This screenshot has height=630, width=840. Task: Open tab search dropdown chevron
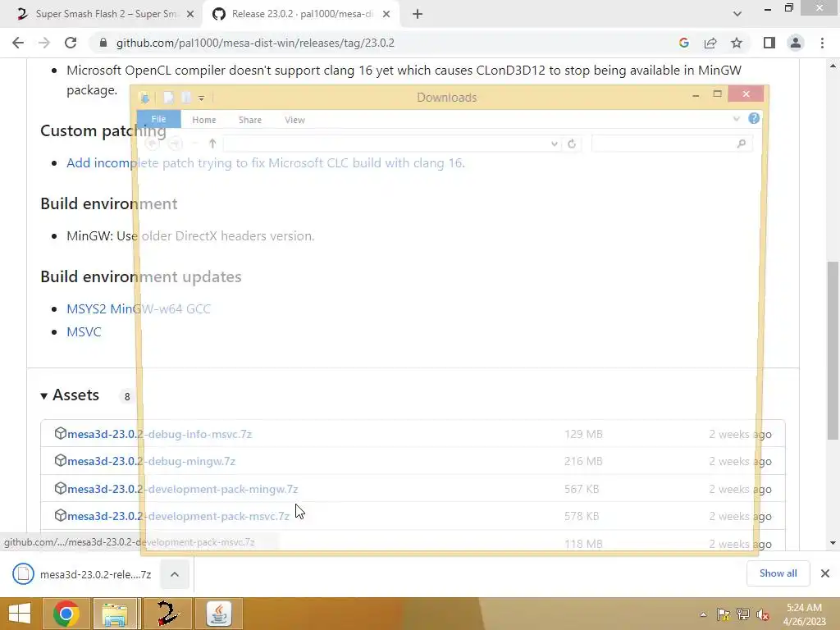pos(737,14)
